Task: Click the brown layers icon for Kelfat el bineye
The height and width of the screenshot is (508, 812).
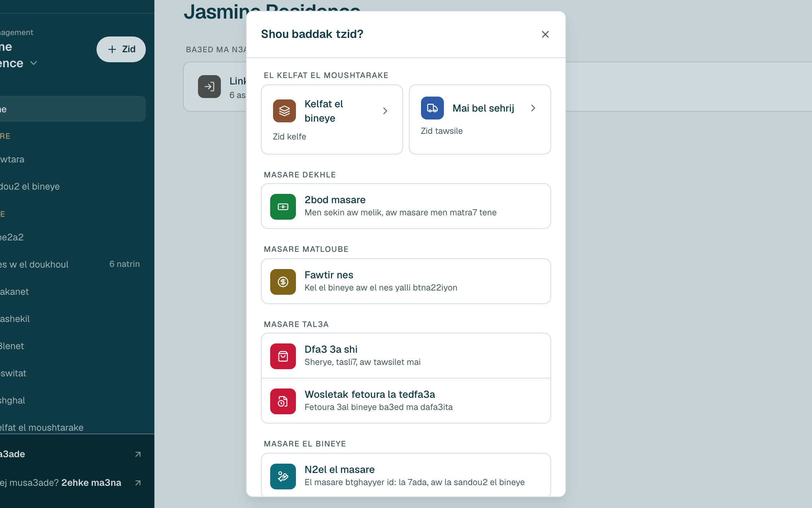Action: point(284,111)
